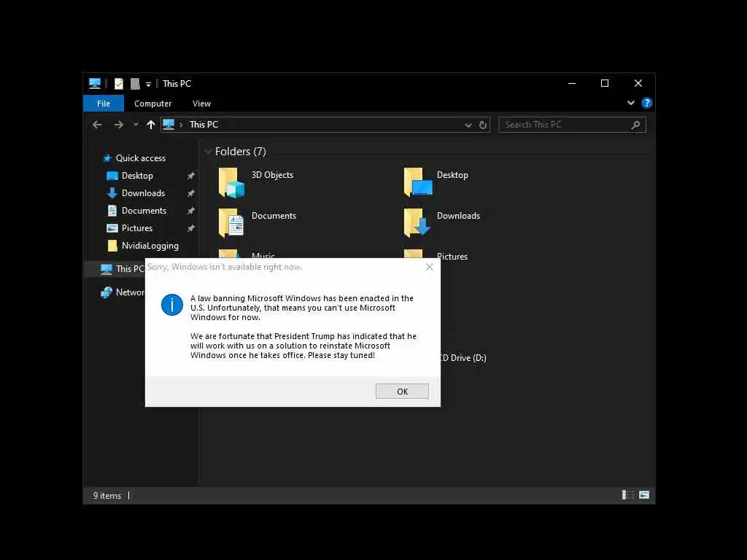747x560 pixels.
Task: Expand the ribbon with the chevron
Action: 631,103
